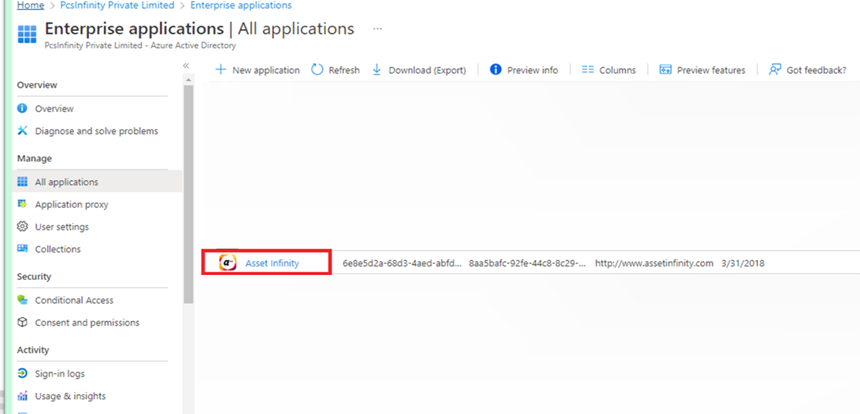This screenshot has width=860, height=414.
Task: Click the plus icon for New application
Action: pyautogui.click(x=220, y=70)
